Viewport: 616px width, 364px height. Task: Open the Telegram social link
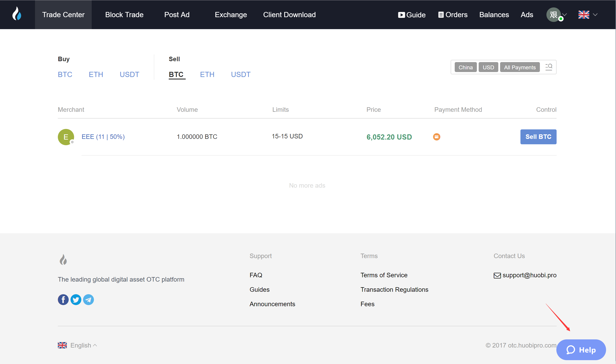[88, 299]
